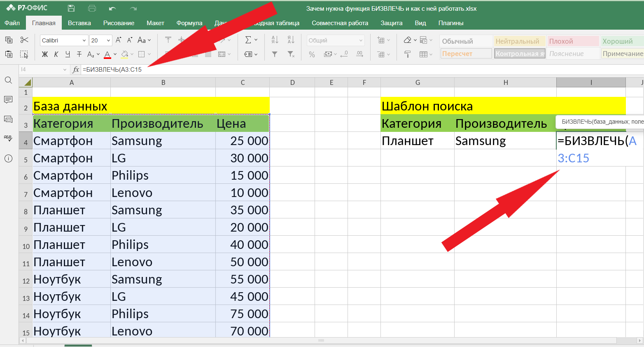Apply the Обычный cell style
Image resolution: width=644 pixels, height=347 pixels.
click(466, 41)
